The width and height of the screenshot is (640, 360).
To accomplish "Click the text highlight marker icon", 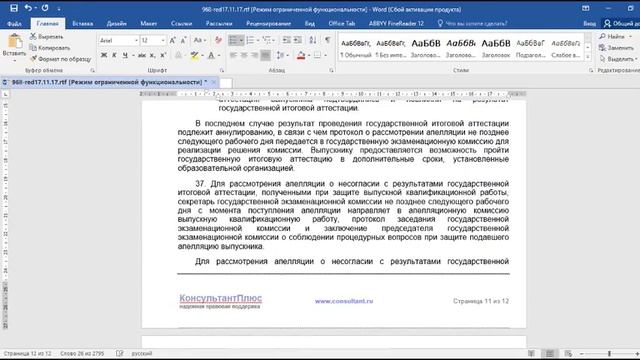I will 194,55.
